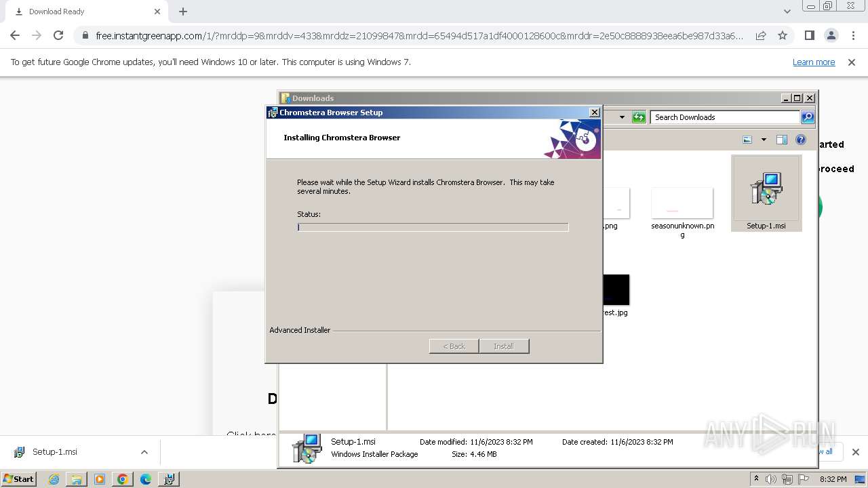Click Setup-1.msi details pane icon
868x488 pixels.
click(x=307, y=448)
